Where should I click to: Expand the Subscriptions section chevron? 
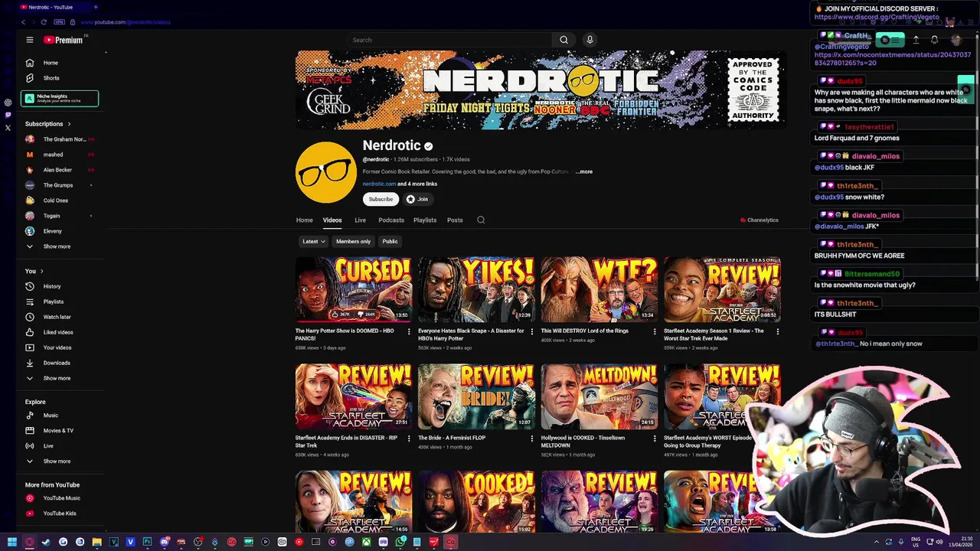(x=69, y=124)
